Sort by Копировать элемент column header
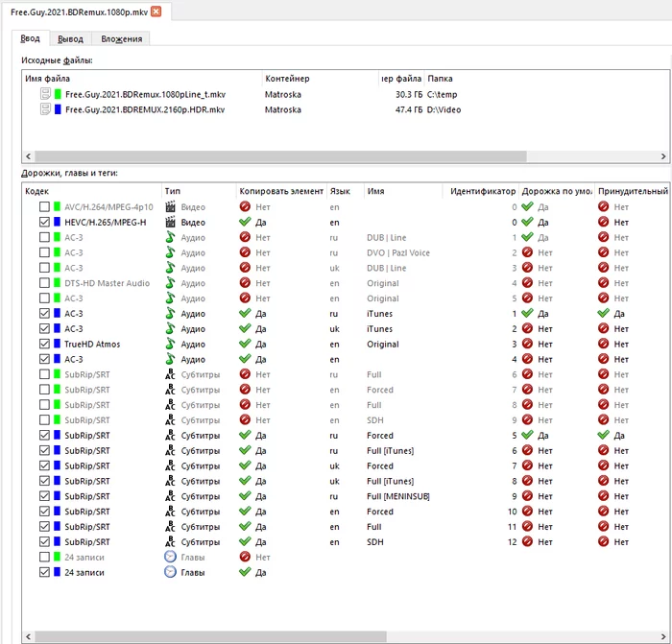This screenshot has height=644, width=672. pyautogui.click(x=281, y=191)
